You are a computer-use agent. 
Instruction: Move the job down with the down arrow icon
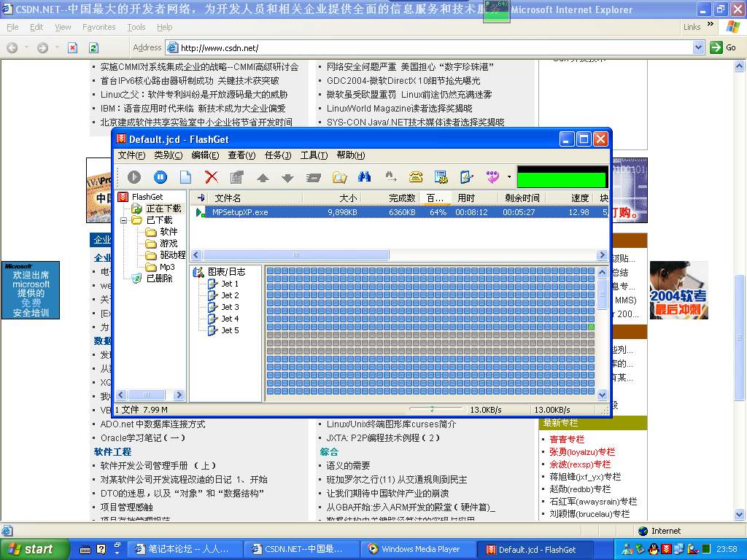tap(287, 178)
